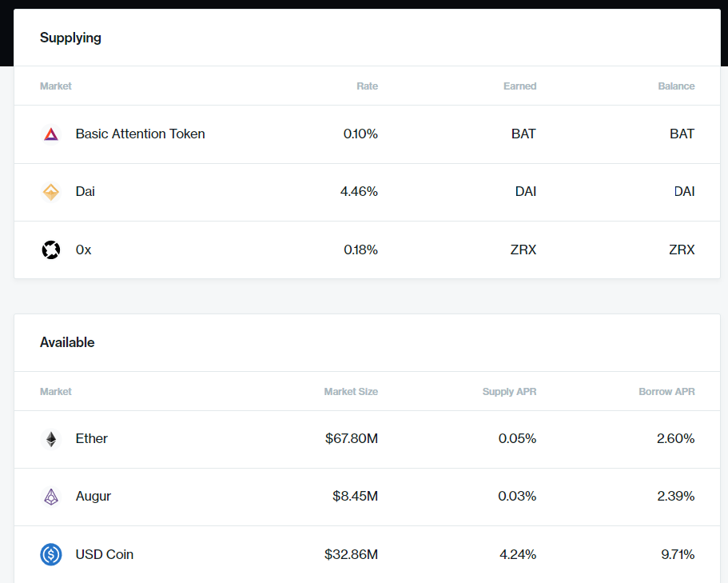Click the USD Coin blue icon

coord(51,554)
